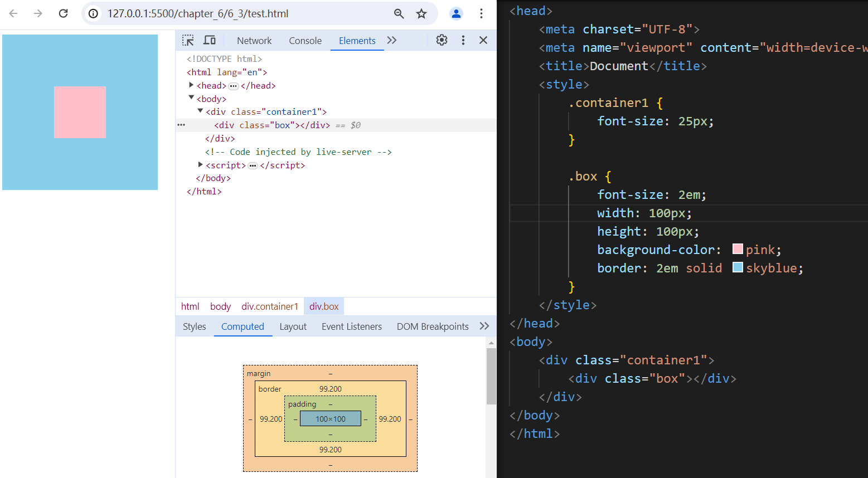Click the margin label in box model
This screenshot has width=868, height=478.
[x=259, y=373]
